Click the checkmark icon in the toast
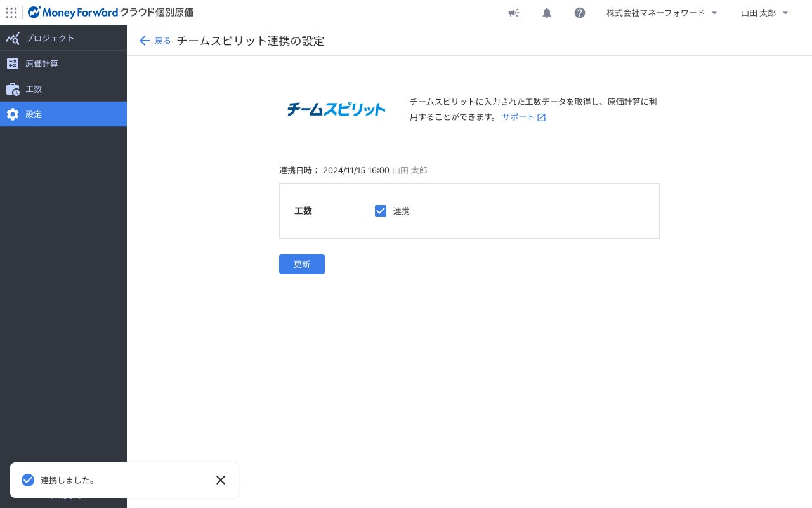Screen dimensions: 812x508 pos(28,480)
